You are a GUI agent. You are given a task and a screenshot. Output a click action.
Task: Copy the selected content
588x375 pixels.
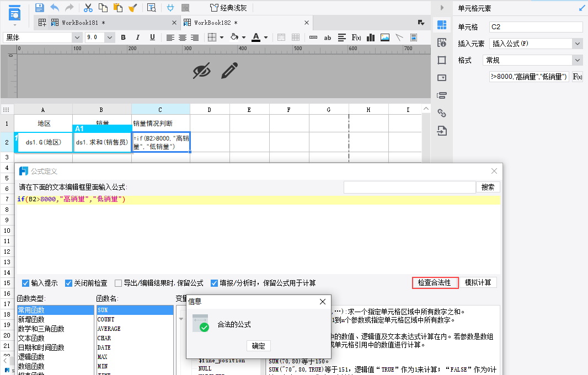pos(103,8)
